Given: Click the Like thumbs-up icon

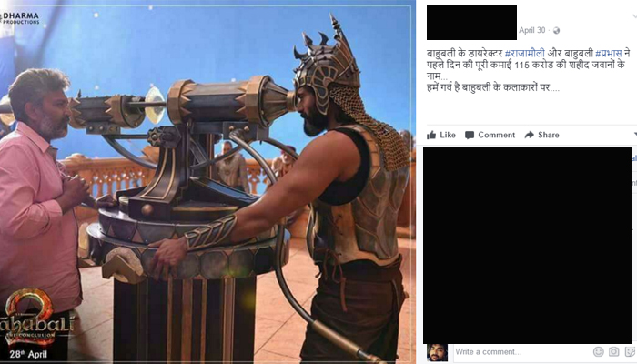Looking at the screenshot, I should 431,135.
